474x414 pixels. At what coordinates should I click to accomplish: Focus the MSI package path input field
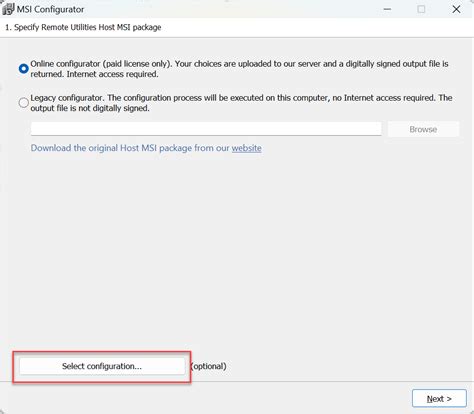206,129
